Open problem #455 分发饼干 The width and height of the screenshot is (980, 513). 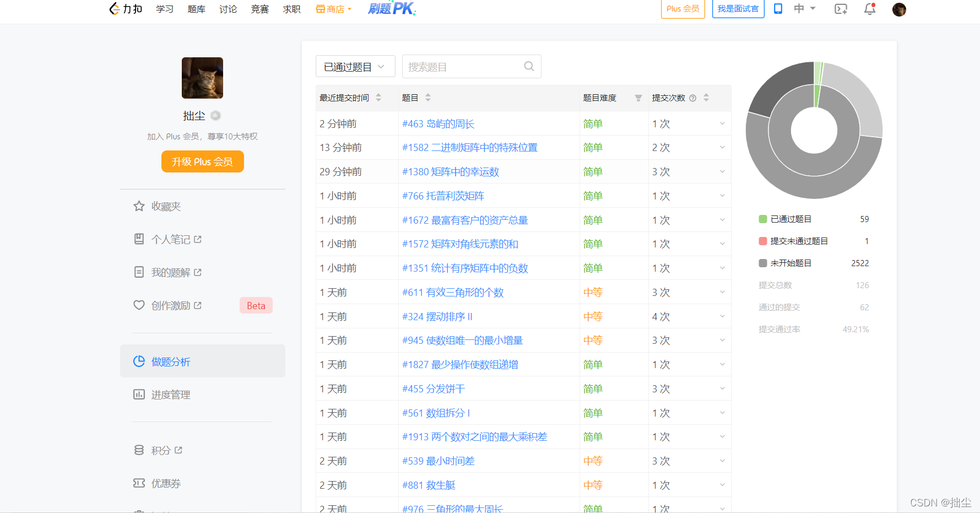coord(434,388)
